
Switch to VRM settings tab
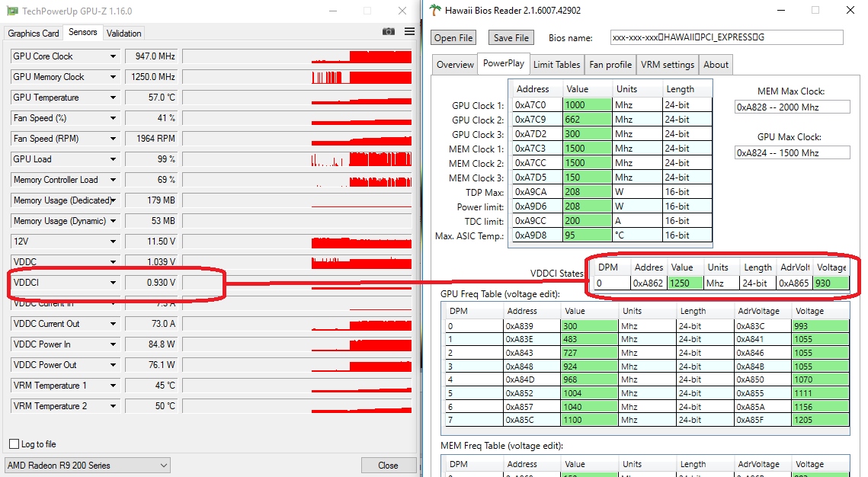pos(668,65)
